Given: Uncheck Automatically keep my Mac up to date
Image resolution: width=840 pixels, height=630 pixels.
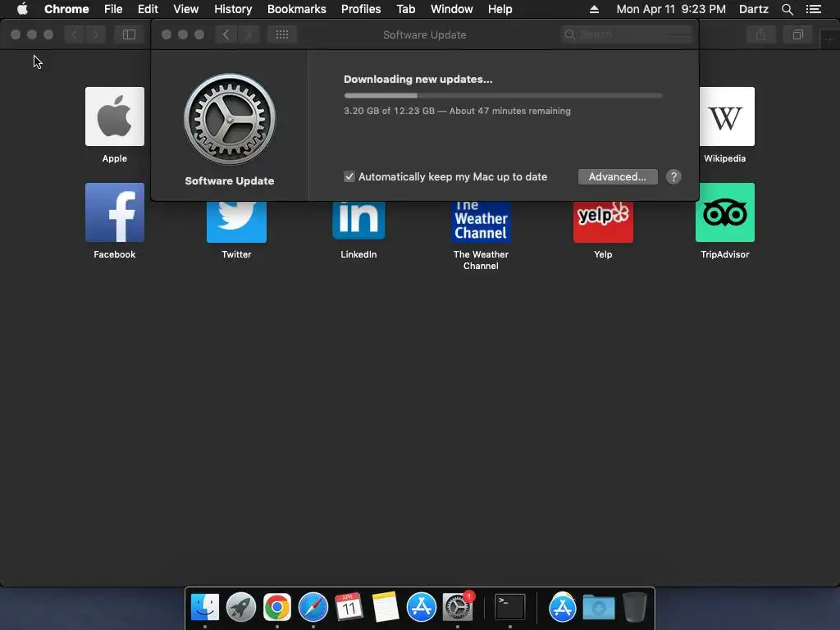Looking at the screenshot, I should 349,177.
